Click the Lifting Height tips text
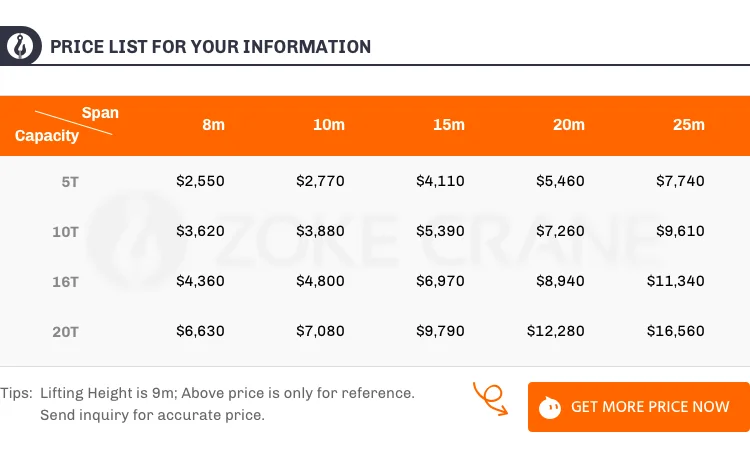This screenshot has height=470, width=750. 207,394
